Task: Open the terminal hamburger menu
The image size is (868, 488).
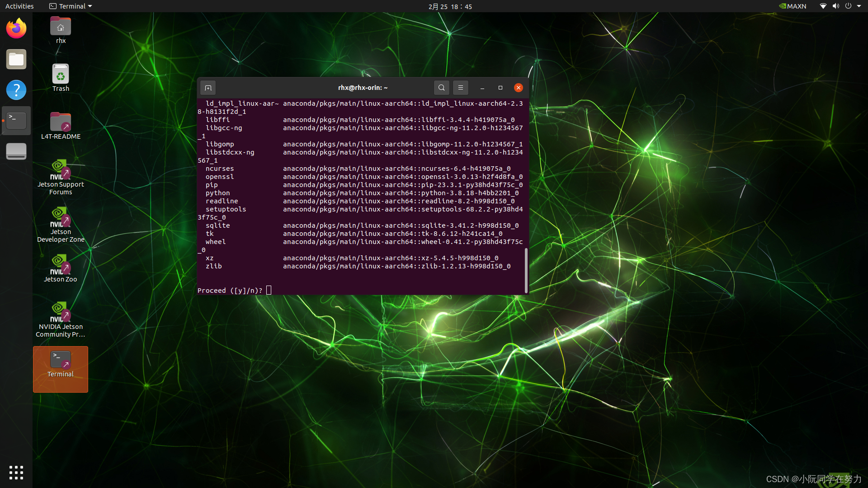Action: click(461, 88)
